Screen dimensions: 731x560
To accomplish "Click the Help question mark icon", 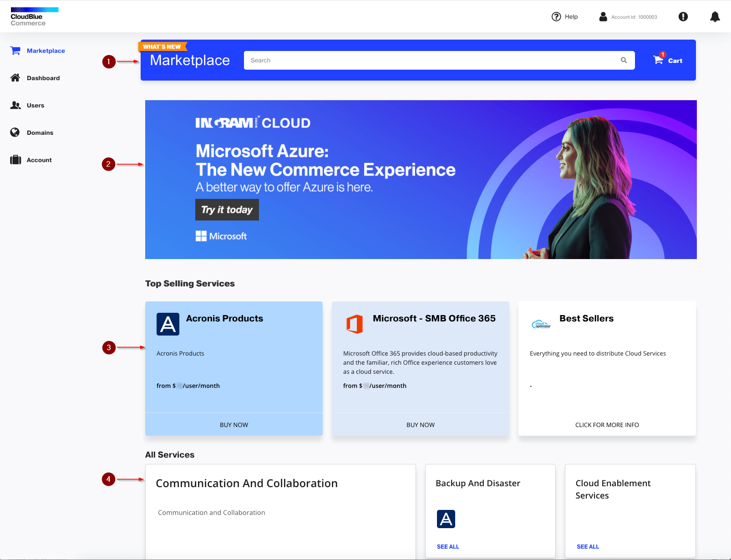I will click(x=556, y=16).
